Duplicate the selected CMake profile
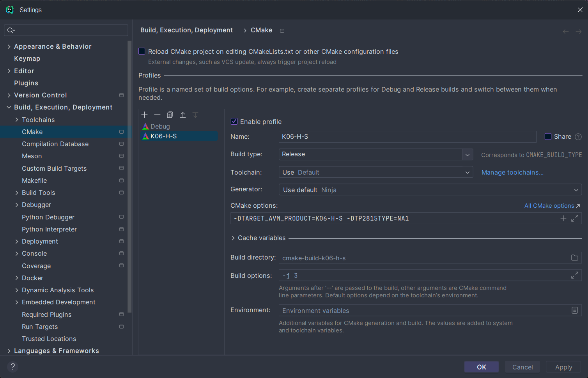This screenshot has width=588, height=378. point(170,115)
